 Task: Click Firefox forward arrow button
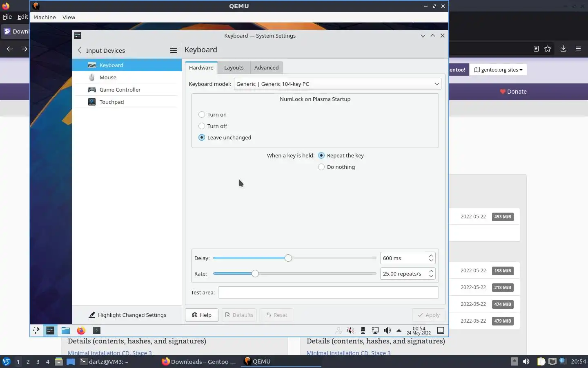click(x=24, y=49)
